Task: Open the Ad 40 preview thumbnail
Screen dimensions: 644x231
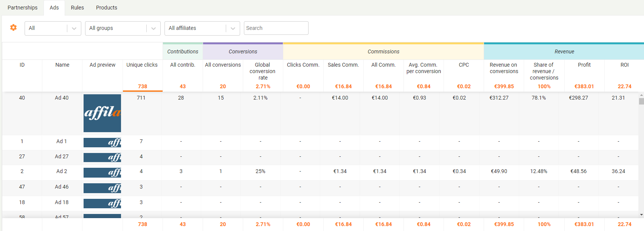Action: pos(102,113)
